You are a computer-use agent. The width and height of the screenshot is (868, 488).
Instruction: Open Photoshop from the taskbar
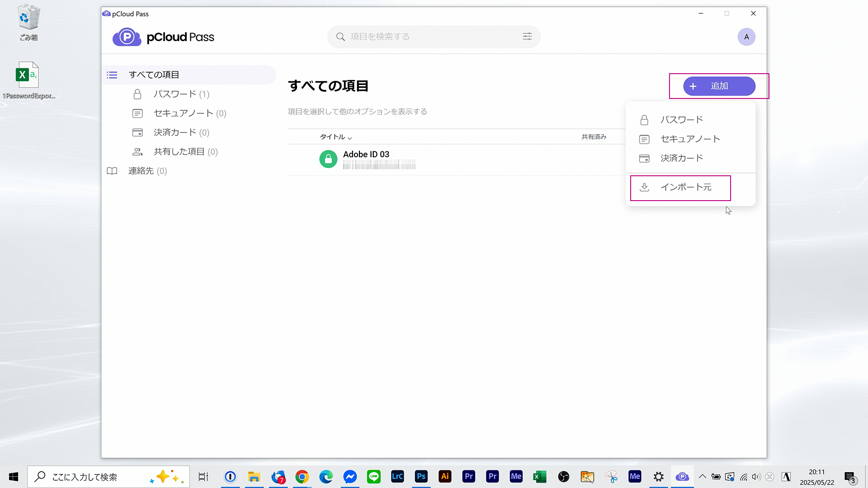421,477
